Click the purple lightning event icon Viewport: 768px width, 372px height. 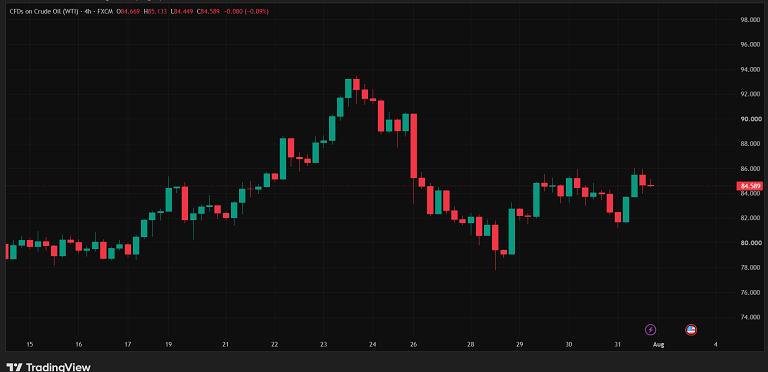(650, 329)
